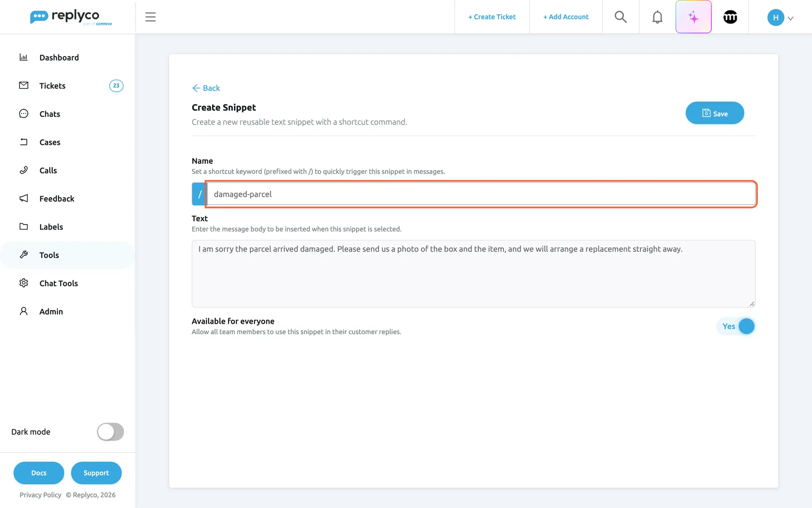Click the Tickets count badge 23
812x508 pixels.
tap(116, 86)
